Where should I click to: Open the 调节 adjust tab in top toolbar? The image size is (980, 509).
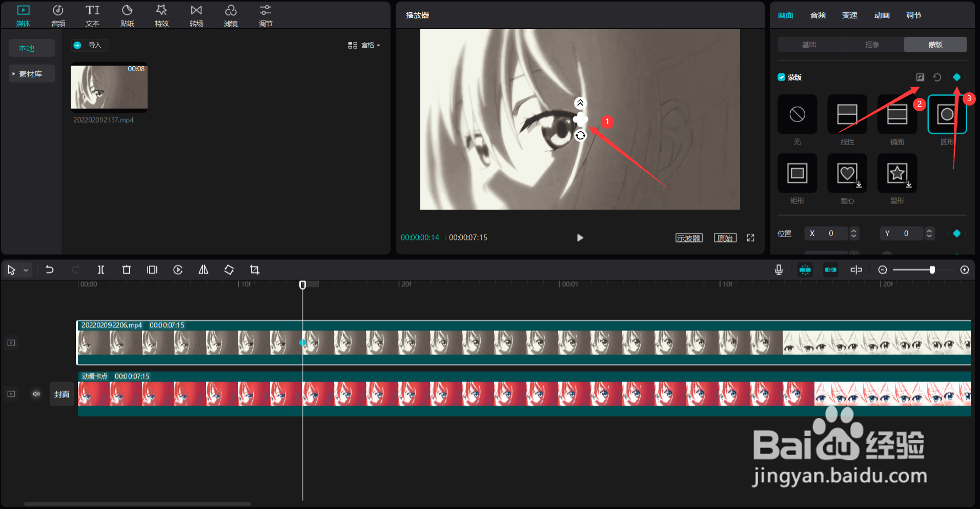point(266,15)
